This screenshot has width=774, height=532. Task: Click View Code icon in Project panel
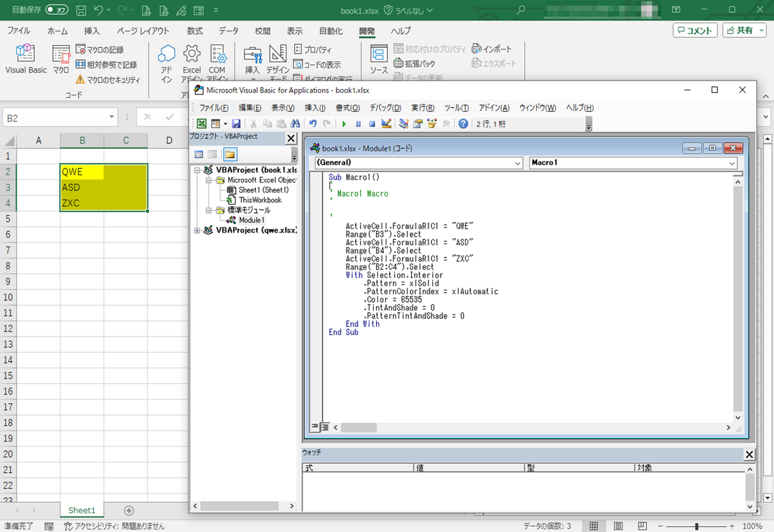[x=199, y=155]
